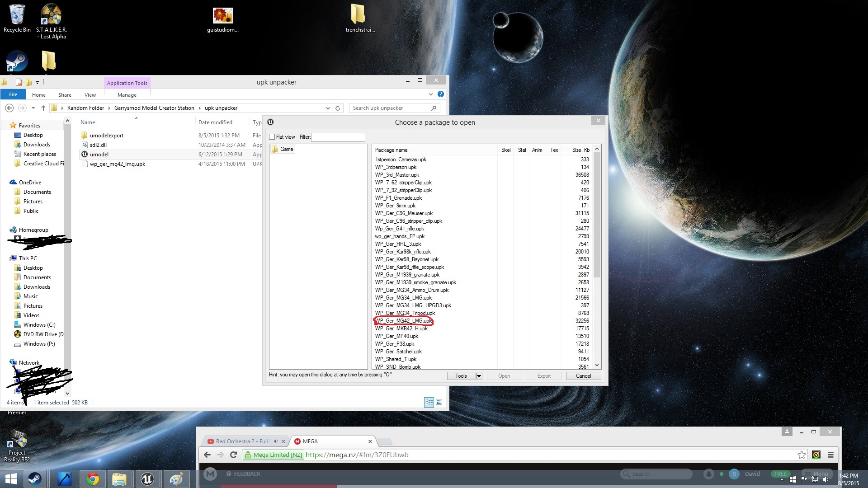Enable the Flat view checkbox

coord(272,137)
